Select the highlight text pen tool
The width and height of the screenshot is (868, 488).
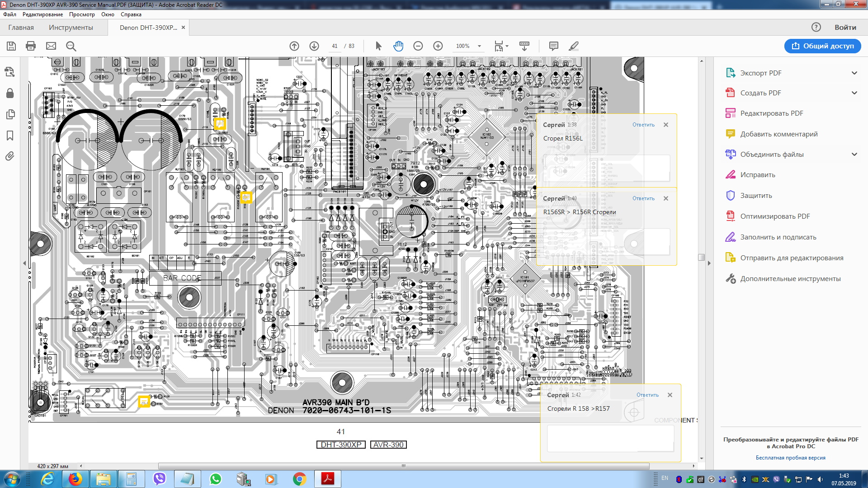pyautogui.click(x=574, y=46)
